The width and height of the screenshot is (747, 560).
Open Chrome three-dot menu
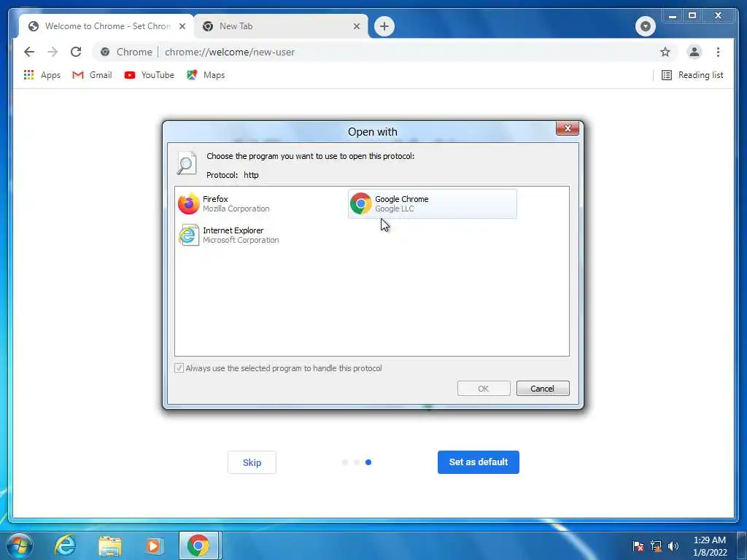pyautogui.click(x=718, y=52)
